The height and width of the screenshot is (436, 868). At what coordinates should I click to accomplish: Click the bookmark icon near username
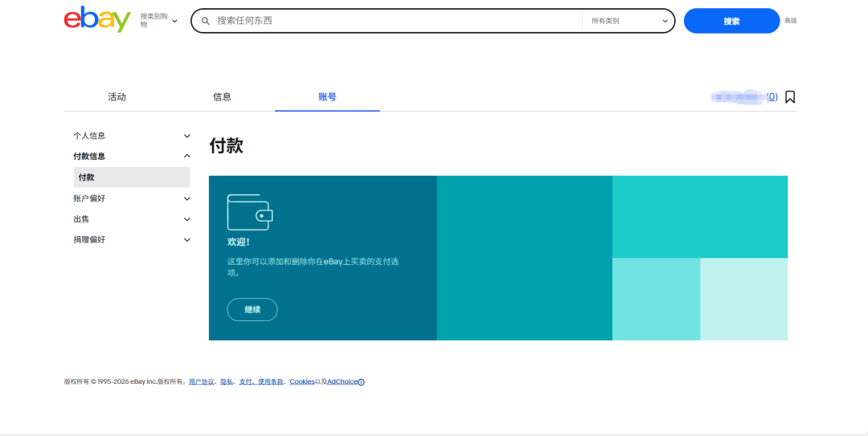pos(790,97)
